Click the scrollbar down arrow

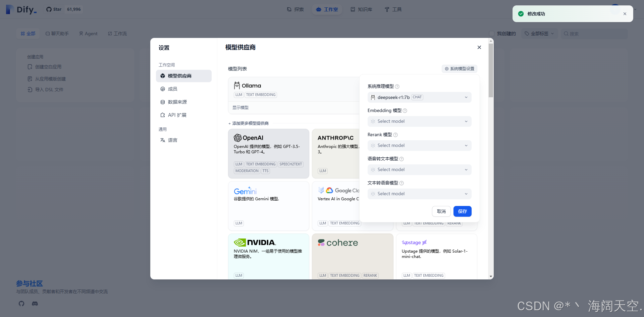tap(491, 277)
